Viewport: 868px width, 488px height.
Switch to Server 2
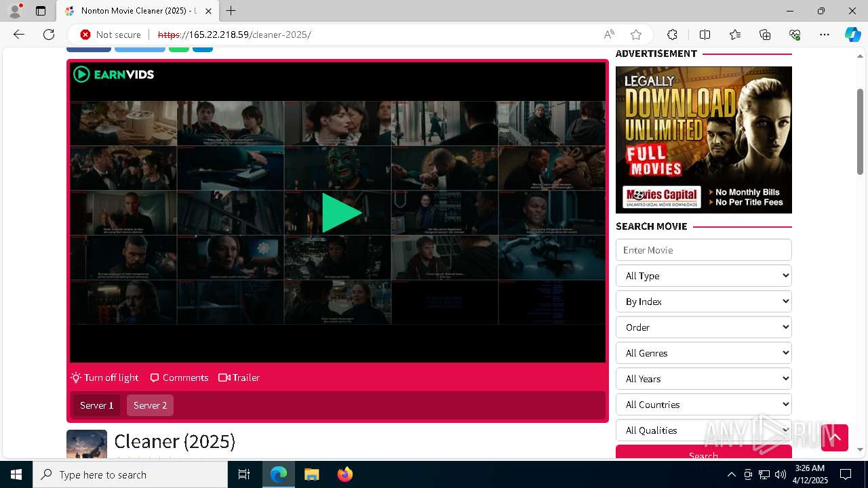click(x=150, y=405)
